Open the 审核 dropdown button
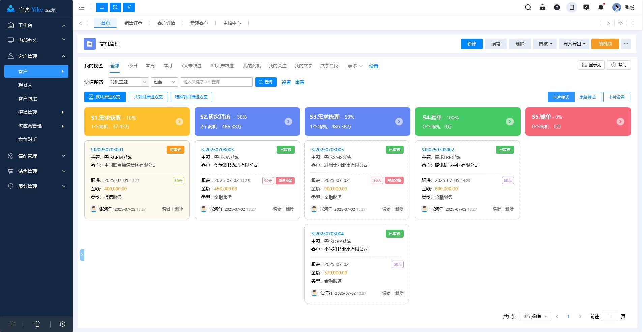 pyautogui.click(x=545, y=44)
